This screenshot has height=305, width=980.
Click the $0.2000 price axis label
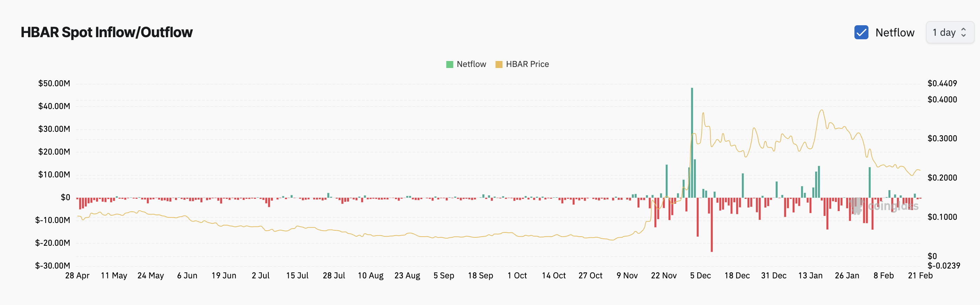[942, 178]
